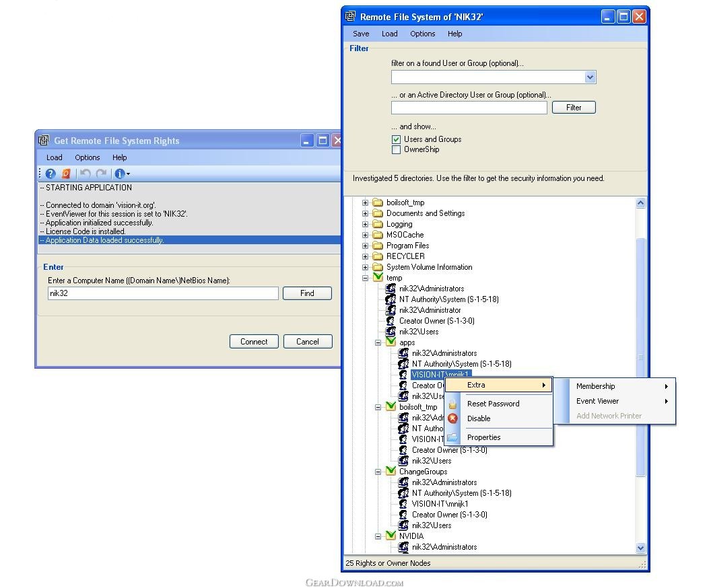Click the red flag toolbar icon
709x588 pixels.
(x=66, y=174)
